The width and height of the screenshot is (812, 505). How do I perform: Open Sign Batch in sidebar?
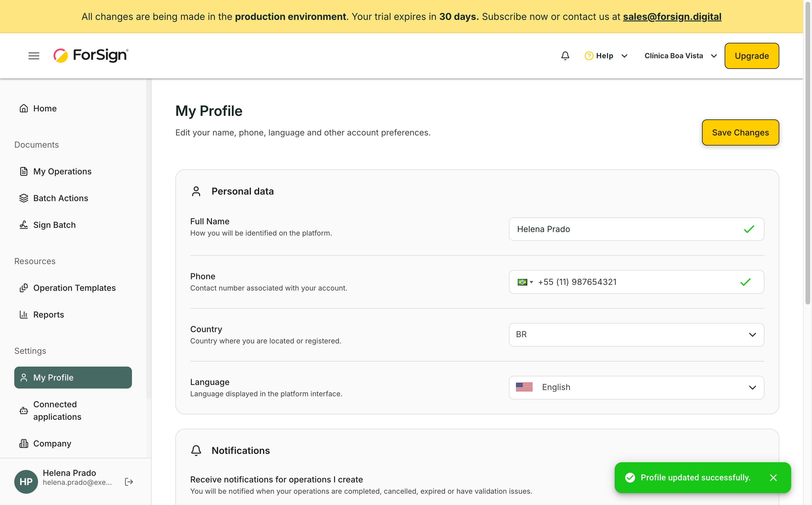pos(73,225)
